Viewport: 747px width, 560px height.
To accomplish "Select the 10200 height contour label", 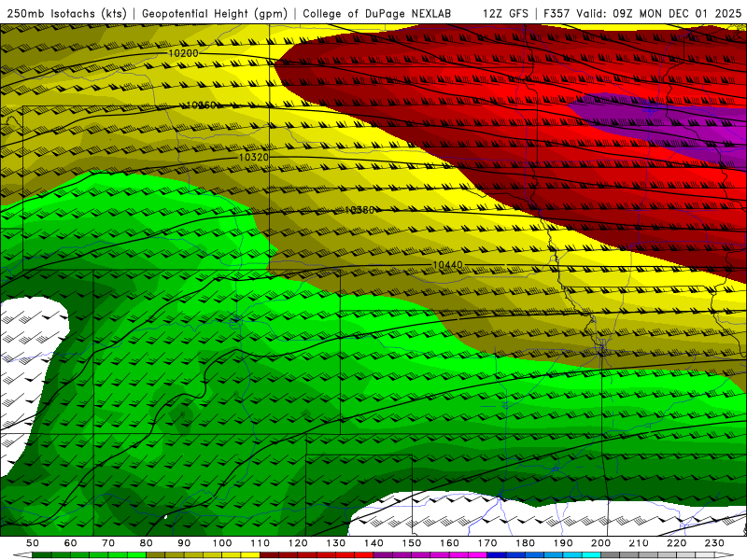I will [x=183, y=53].
